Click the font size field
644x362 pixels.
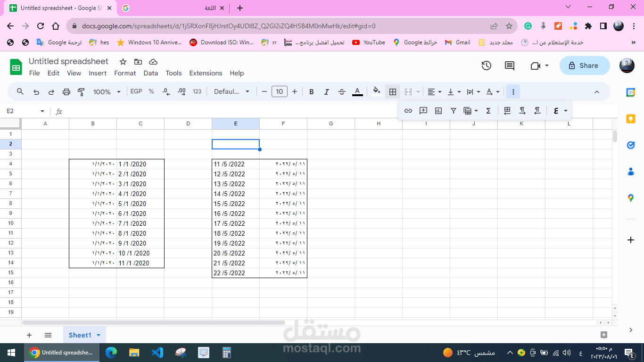pos(280,91)
